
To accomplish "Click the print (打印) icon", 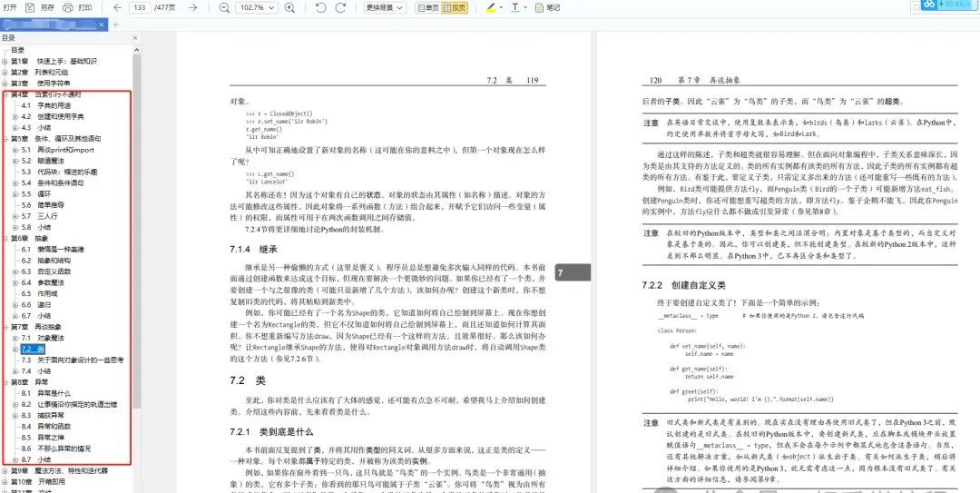I will click(x=69, y=7).
